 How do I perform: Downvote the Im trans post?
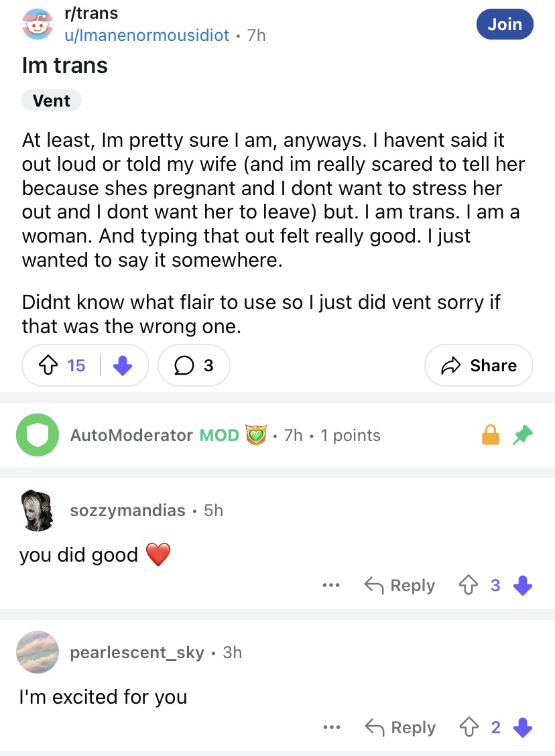(123, 365)
